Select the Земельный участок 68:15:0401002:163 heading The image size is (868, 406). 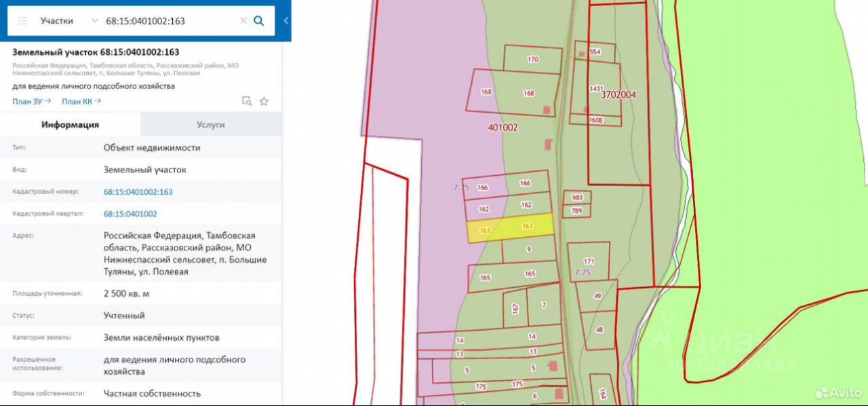pos(96,52)
